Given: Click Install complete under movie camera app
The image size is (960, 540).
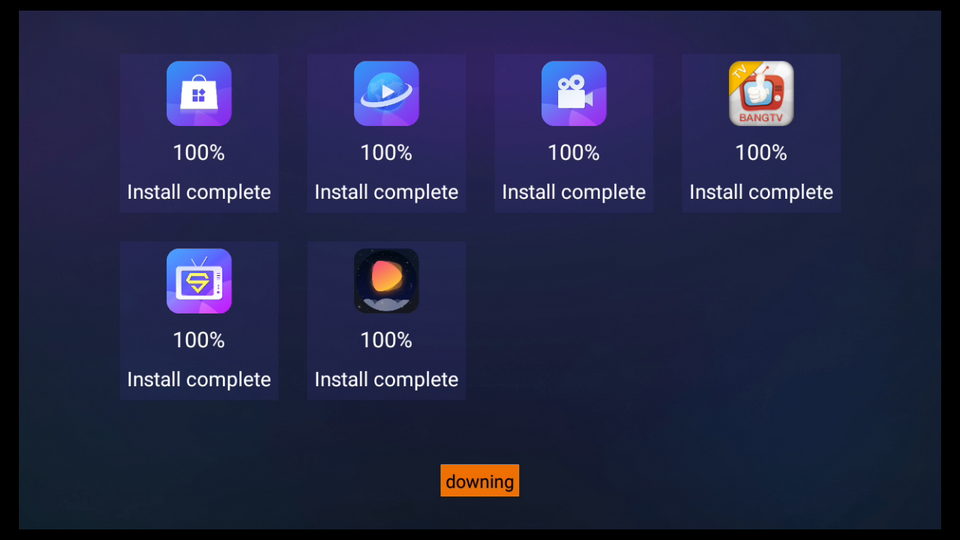Looking at the screenshot, I should pyautogui.click(x=574, y=192).
